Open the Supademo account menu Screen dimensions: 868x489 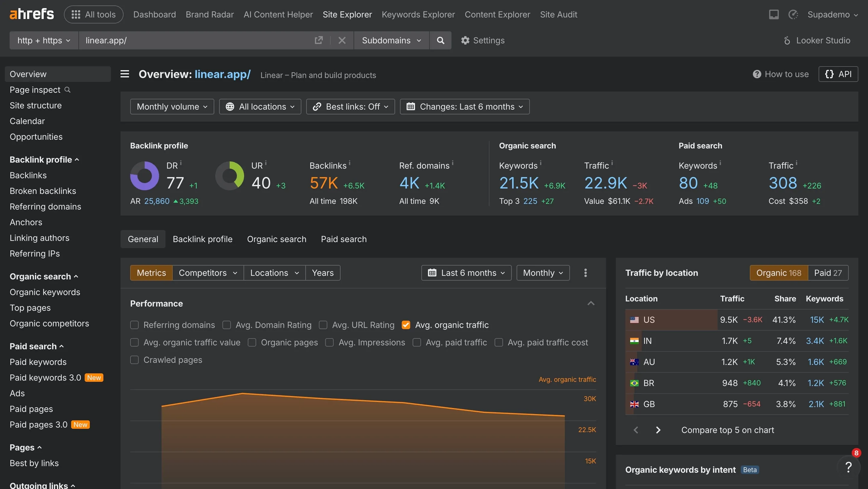click(833, 14)
